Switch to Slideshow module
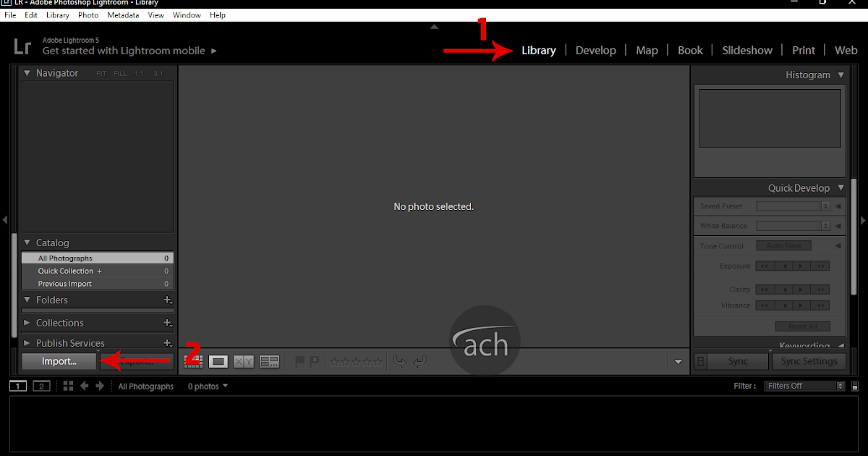The height and width of the screenshot is (456, 868). pyautogui.click(x=747, y=50)
